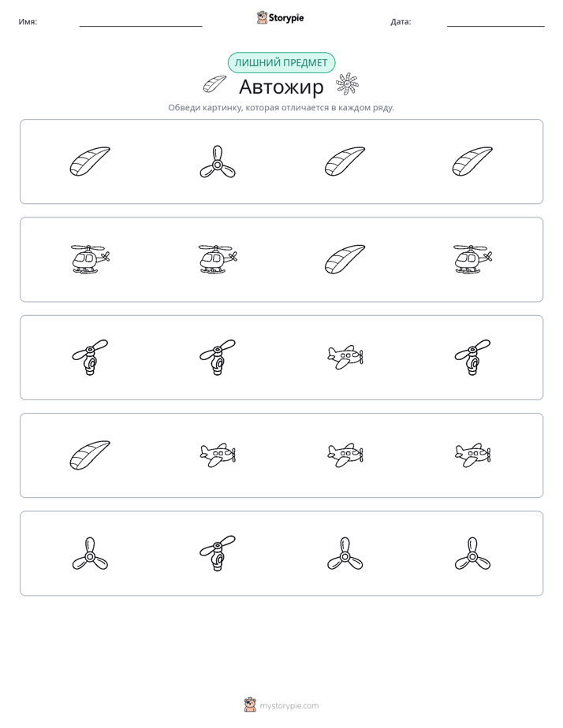Click the flower-shaped fan icon beside the title
The width and height of the screenshot is (563, 728).
(348, 84)
